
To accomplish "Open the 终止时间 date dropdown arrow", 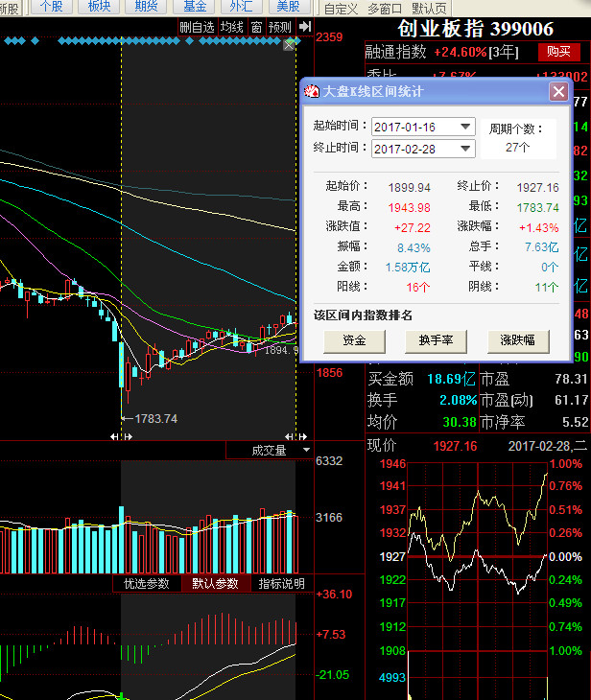I will tap(465, 149).
